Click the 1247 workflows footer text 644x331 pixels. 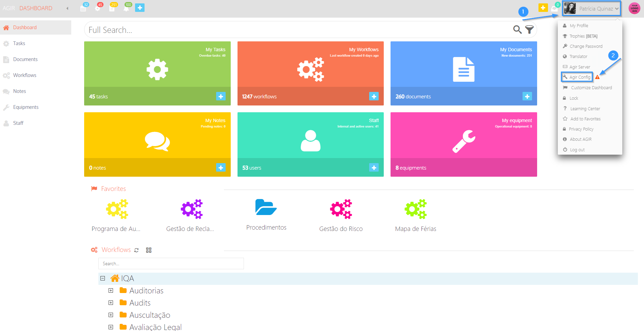click(259, 97)
